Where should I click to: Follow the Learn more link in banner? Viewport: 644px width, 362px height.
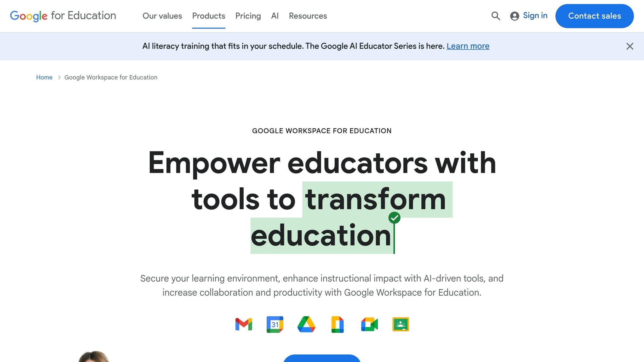[468, 46]
